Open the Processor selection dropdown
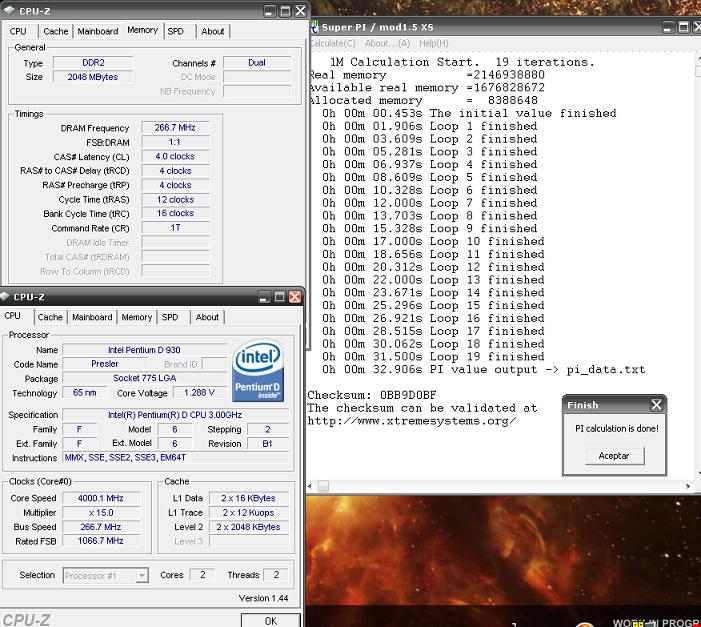This screenshot has height=627, width=701. (x=142, y=576)
